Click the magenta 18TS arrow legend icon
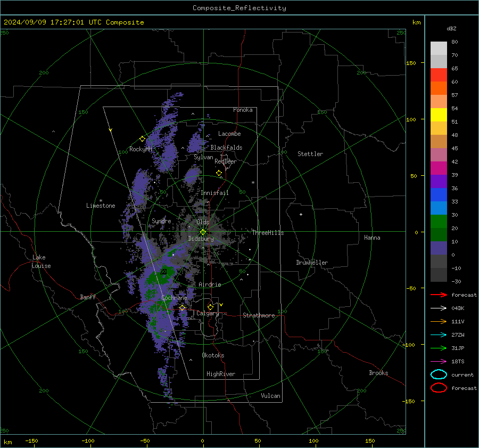The image size is (479, 448). pos(439,362)
